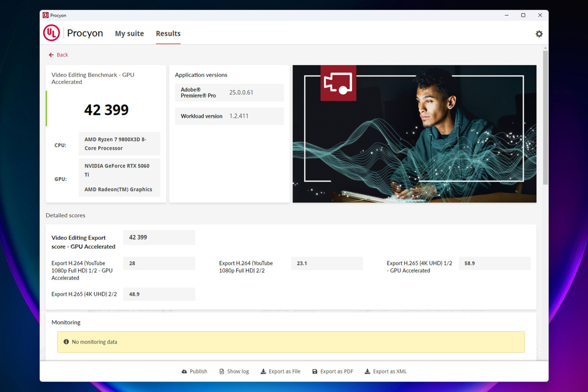Switch to the My suite tab
The width and height of the screenshot is (588, 392).
point(130,34)
